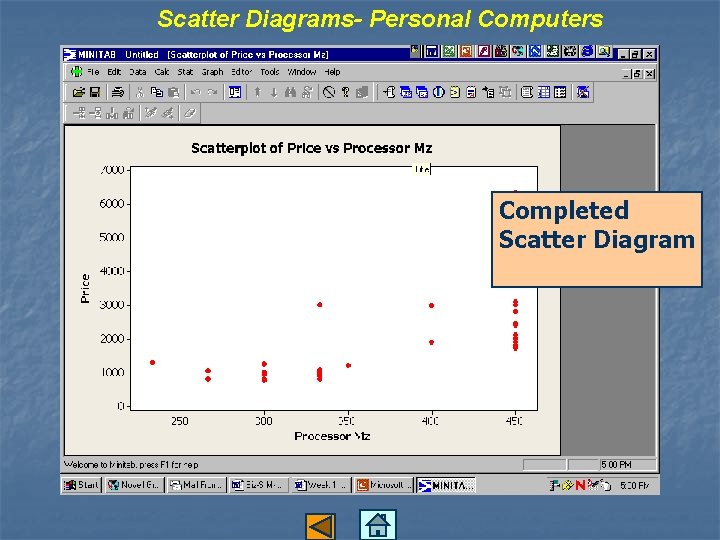This screenshot has width=720, height=540.
Task: Click the Print Window icon
Action: pos(118,92)
